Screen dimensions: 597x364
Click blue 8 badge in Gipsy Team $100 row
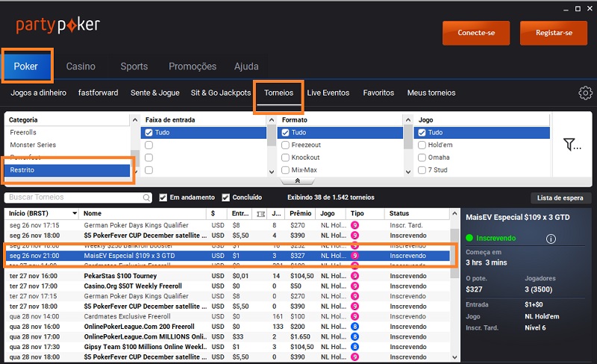click(354, 347)
